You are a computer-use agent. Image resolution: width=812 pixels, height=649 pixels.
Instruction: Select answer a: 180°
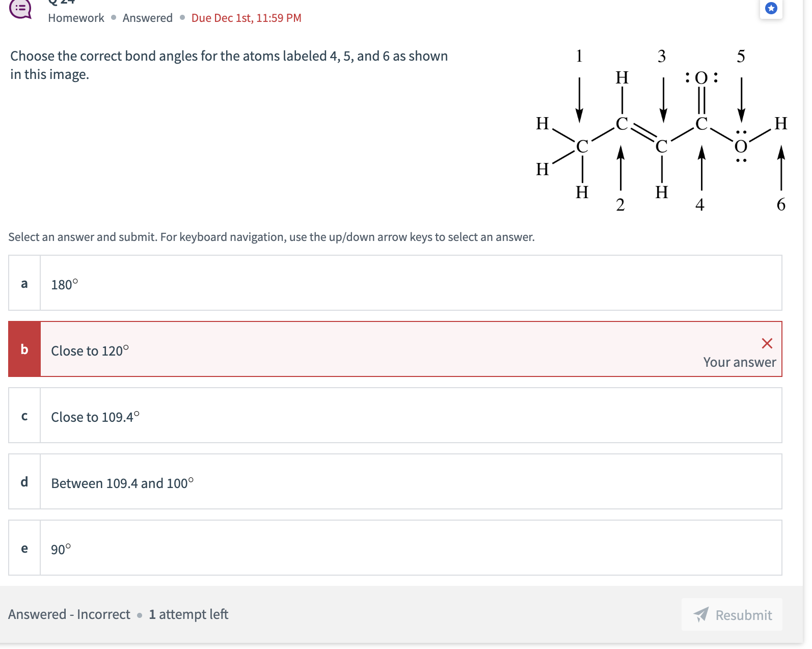395,283
